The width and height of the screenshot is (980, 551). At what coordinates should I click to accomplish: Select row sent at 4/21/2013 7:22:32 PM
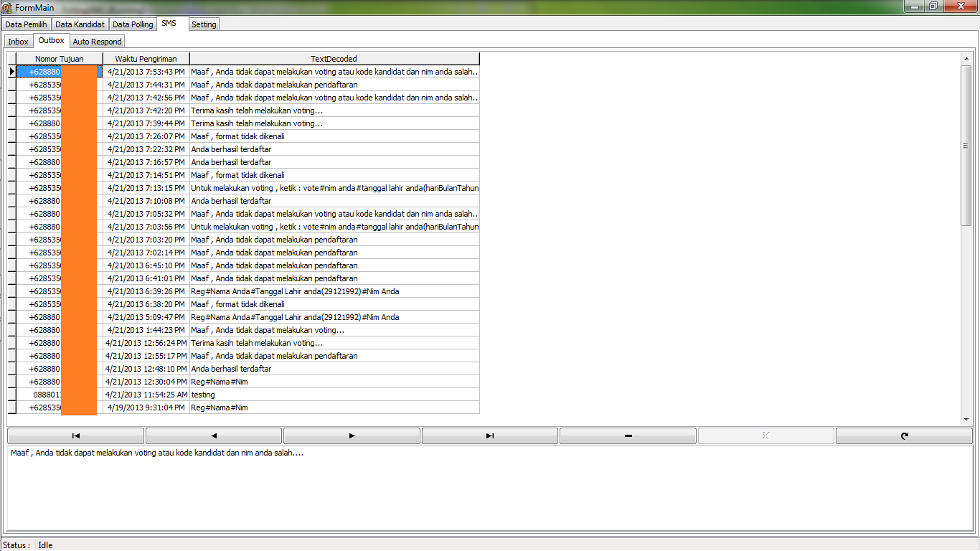click(x=244, y=149)
